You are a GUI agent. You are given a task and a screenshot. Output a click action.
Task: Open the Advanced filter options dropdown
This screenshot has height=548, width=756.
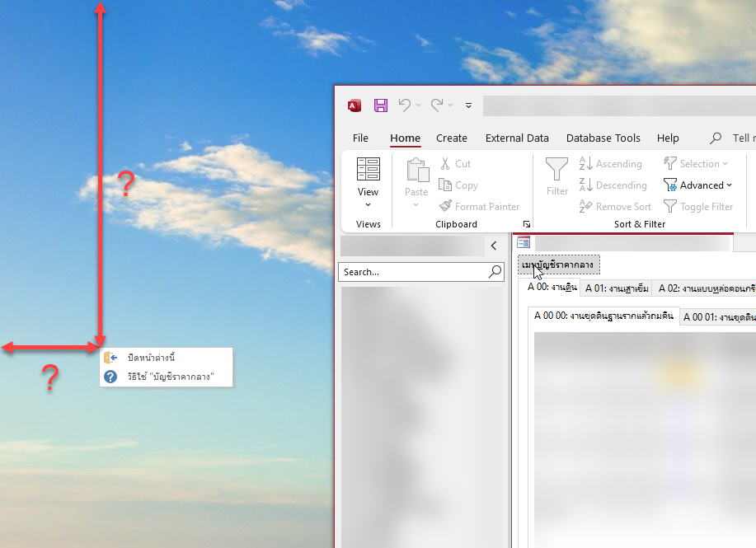(697, 185)
